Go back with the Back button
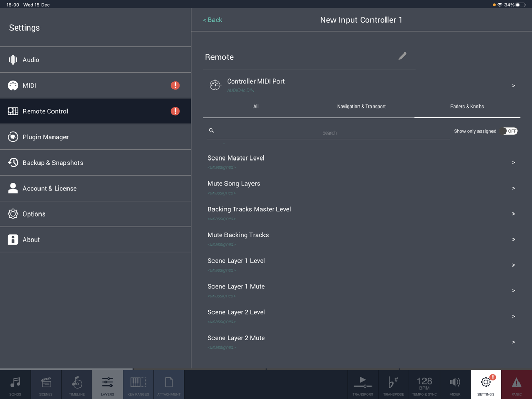The width and height of the screenshot is (532, 399). (x=212, y=19)
